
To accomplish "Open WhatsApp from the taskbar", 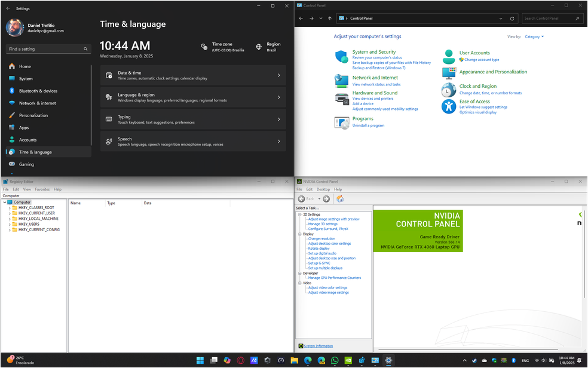I will click(x=335, y=361).
